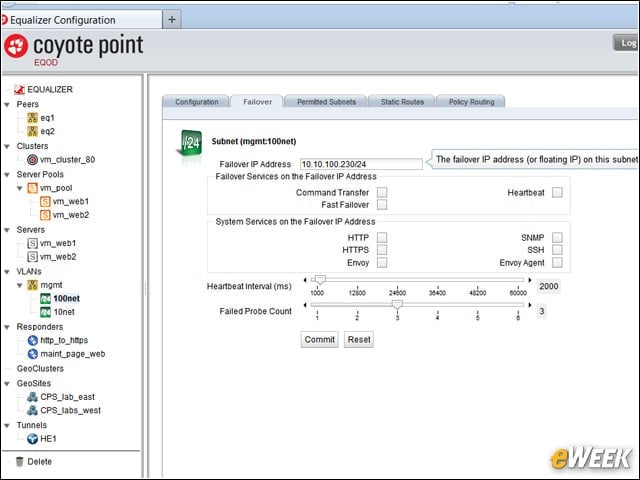Collapse the Servers tree section

pos(7,230)
